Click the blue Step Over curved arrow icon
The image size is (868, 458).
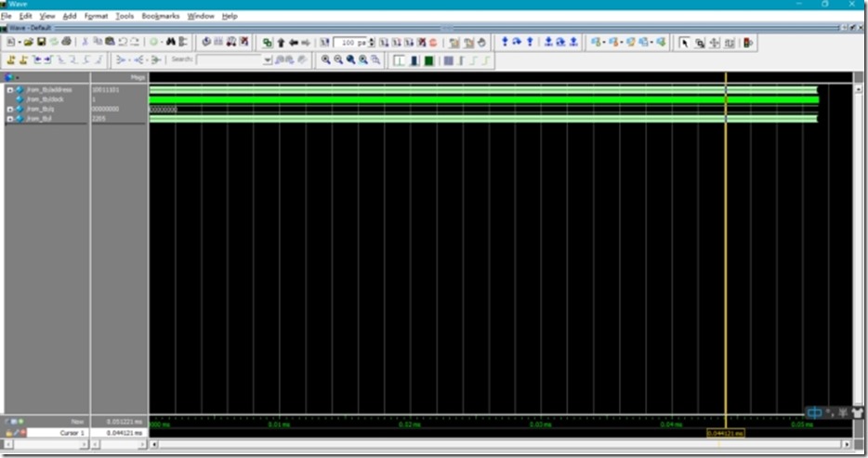click(x=517, y=42)
